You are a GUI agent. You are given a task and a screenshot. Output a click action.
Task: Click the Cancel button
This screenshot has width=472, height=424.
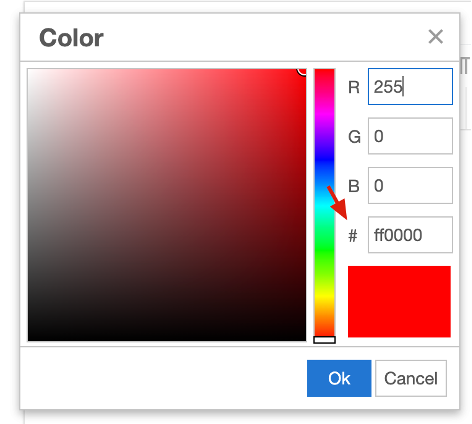pos(411,378)
